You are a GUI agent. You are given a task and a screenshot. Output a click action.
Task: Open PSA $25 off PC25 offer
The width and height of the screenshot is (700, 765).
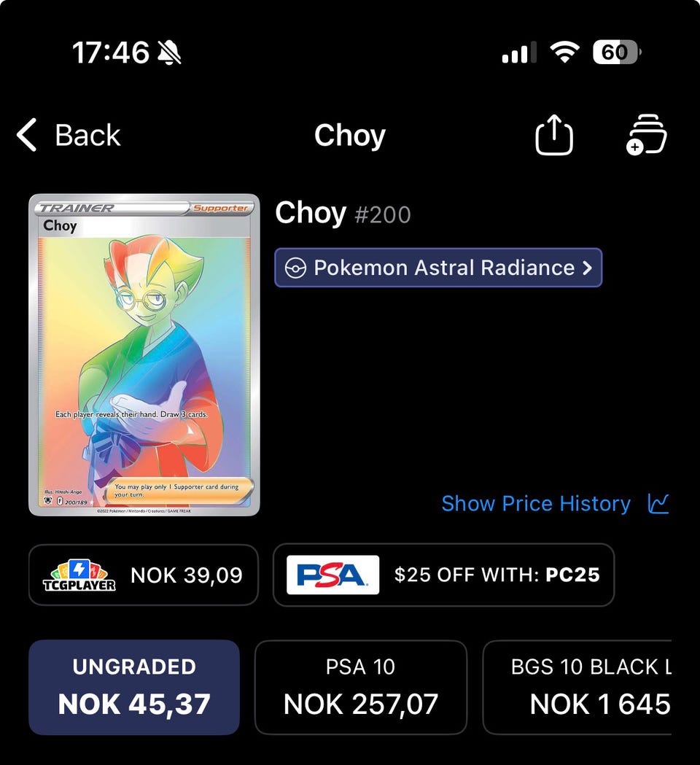[x=443, y=575]
